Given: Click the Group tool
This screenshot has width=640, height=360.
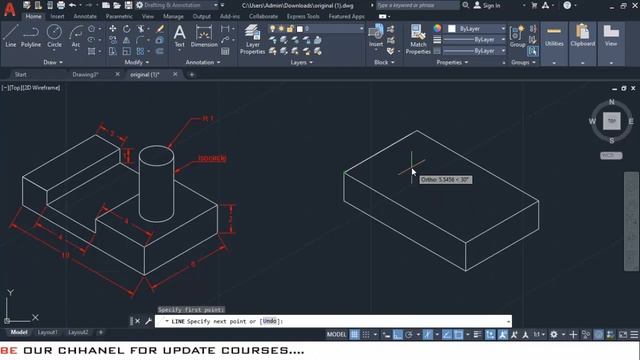Looking at the screenshot, I should 517,36.
